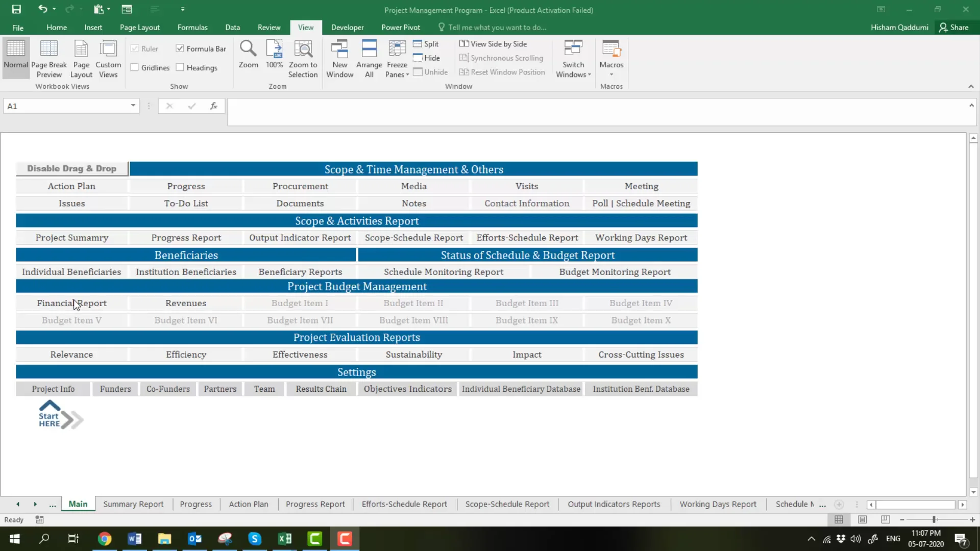Toggle the Ruler checkbox

tap(135, 48)
